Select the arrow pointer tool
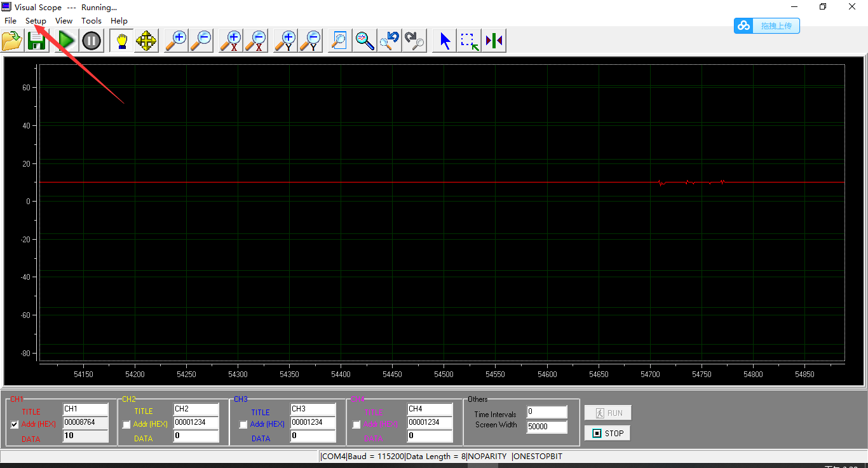The image size is (868, 468). (444, 40)
